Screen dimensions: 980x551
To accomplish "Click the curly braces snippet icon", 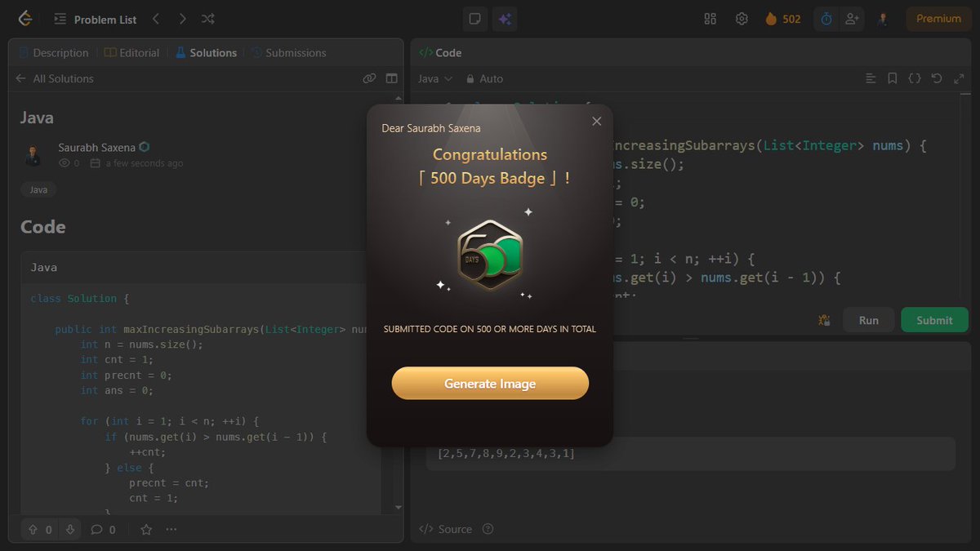I will (915, 78).
